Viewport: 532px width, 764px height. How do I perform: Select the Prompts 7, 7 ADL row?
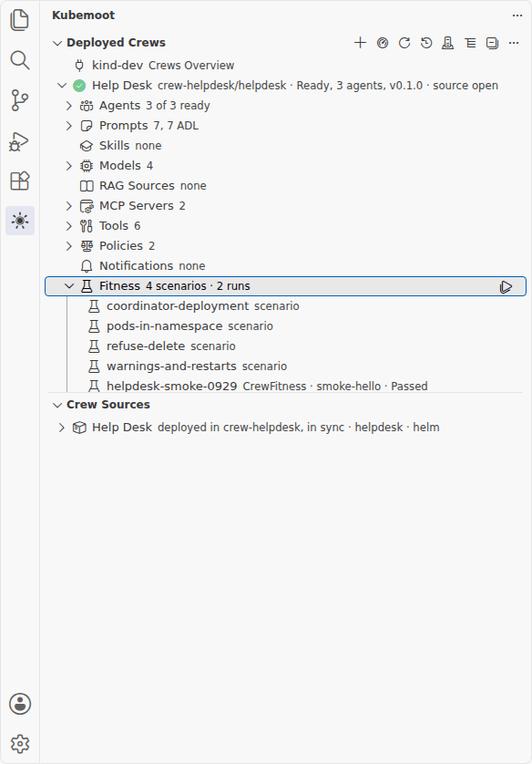(285, 126)
